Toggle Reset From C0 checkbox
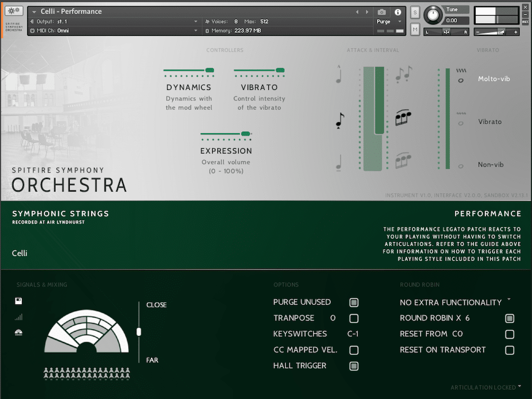 [x=510, y=334]
